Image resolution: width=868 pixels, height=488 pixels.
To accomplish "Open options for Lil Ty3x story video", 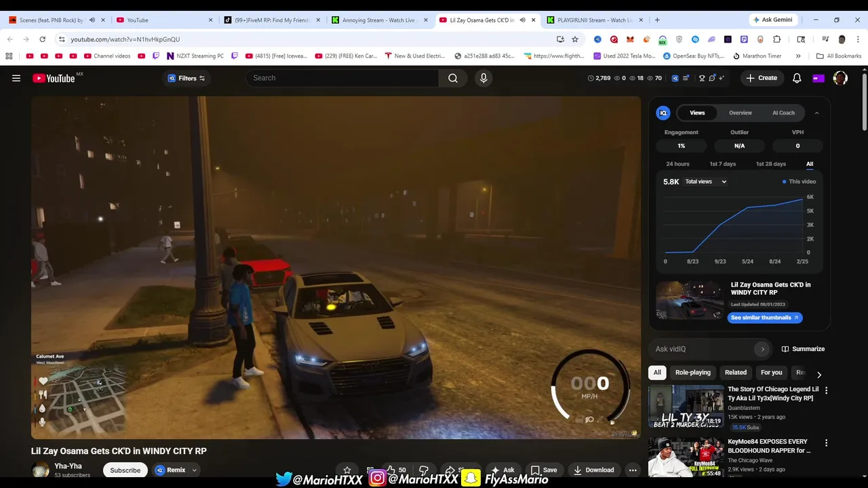I will pos(826,390).
